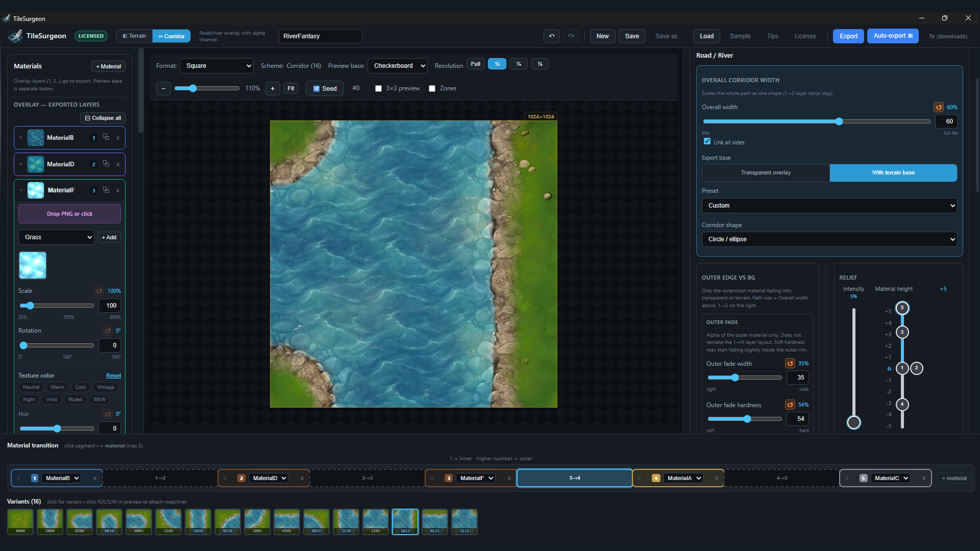Remove MaterialC from transition chain
Screen dimensions: 980x551
[x=924, y=478]
